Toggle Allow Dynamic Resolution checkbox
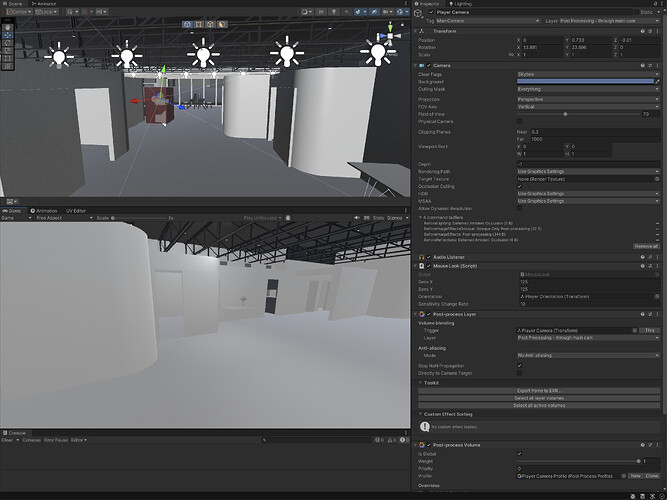 pos(519,209)
